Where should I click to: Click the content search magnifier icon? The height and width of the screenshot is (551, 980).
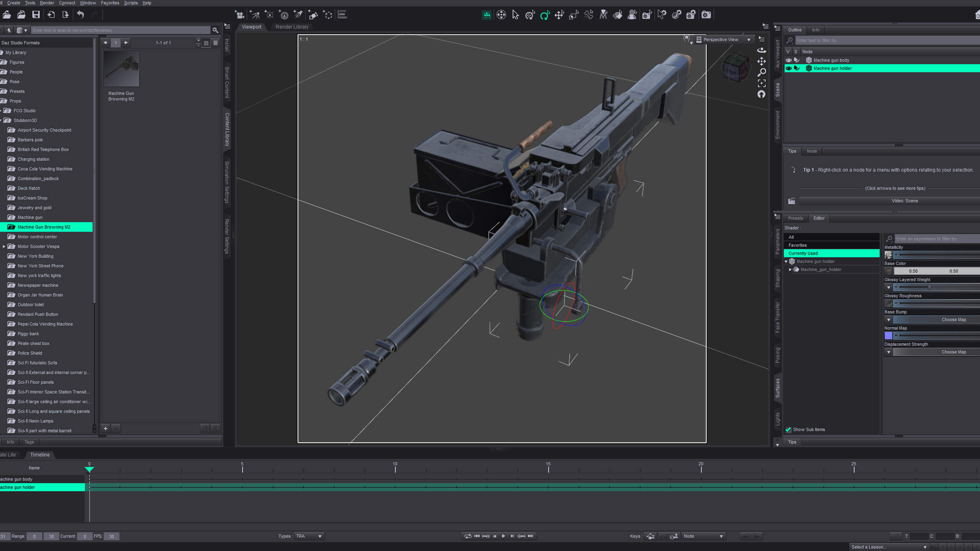pos(216,30)
